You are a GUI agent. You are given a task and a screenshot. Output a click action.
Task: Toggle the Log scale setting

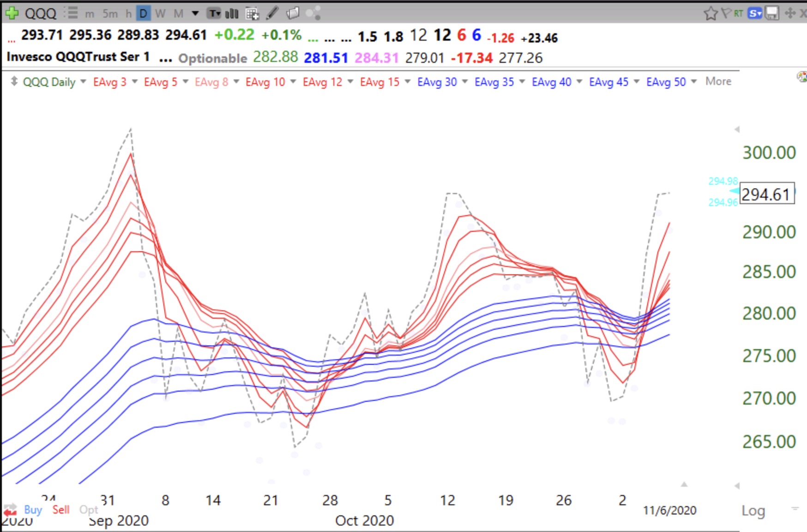pyautogui.click(x=753, y=510)
